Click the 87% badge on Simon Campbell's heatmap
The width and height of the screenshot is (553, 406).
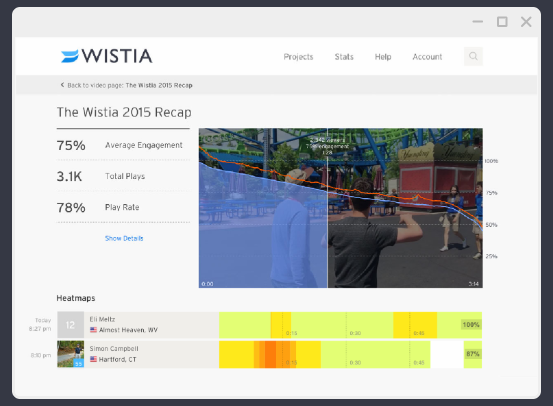(x=473, y=354)
